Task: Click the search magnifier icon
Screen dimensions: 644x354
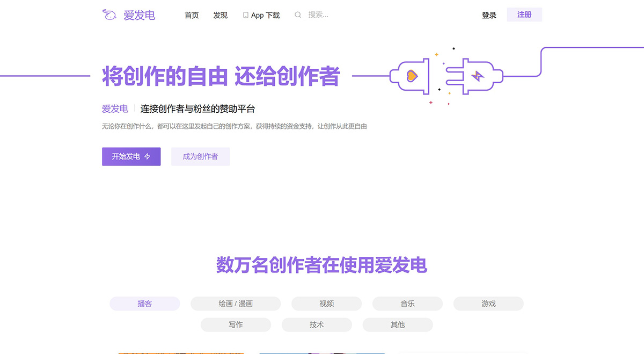Action: coord(298,15)
